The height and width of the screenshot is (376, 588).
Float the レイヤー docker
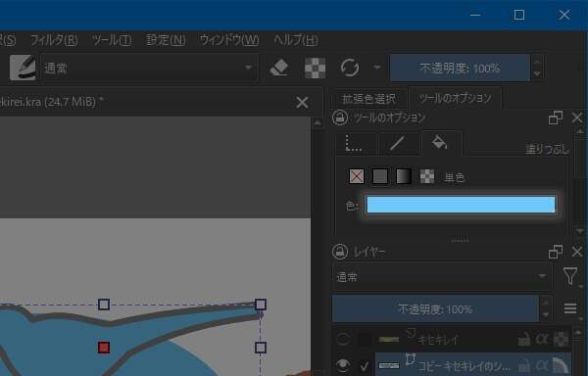(556, 252)
